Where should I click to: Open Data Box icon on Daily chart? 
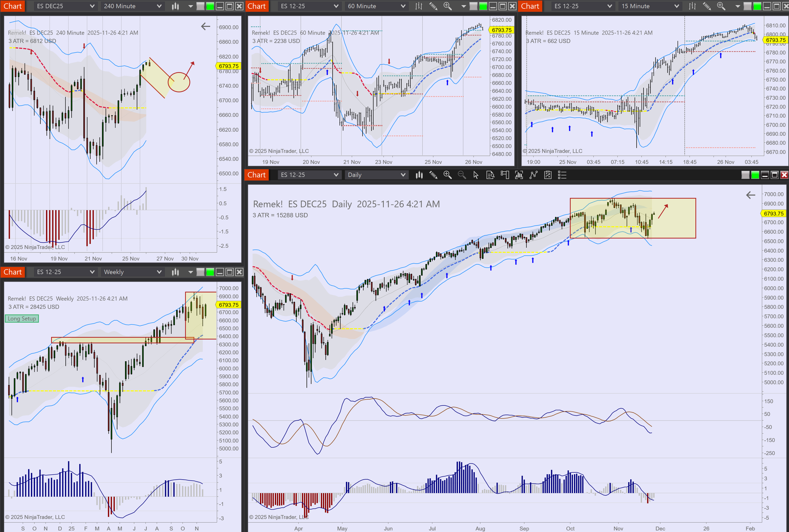(490, 175)
